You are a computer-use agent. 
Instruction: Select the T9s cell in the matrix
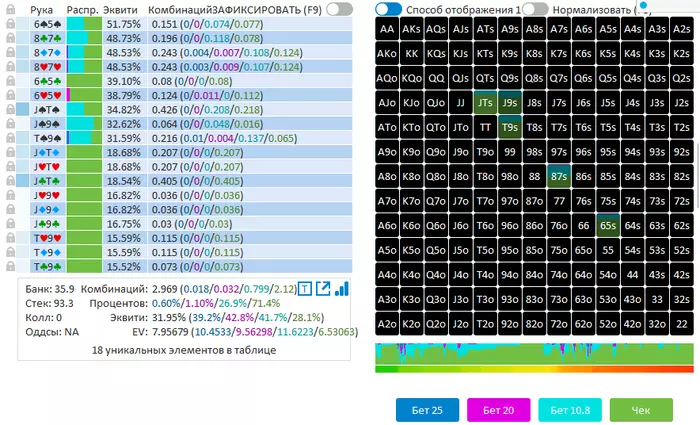click(509, 127)
